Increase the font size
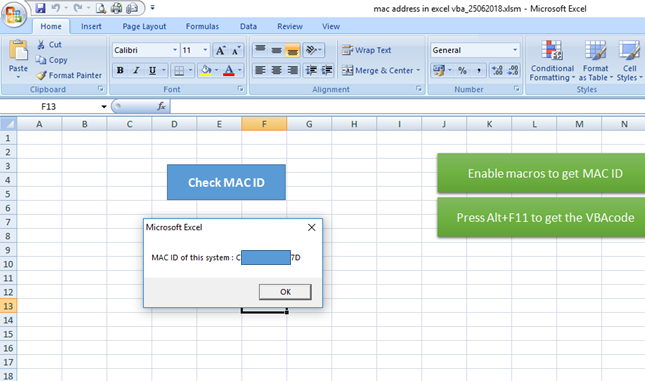This screenshot has height=381, width=645. point(220,50)
